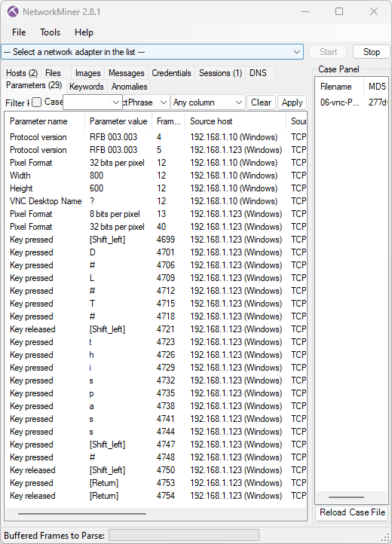This screenshot has height=544, width=392.
Task: Select Protocol version row of frame 4
Action: point(156,137)
